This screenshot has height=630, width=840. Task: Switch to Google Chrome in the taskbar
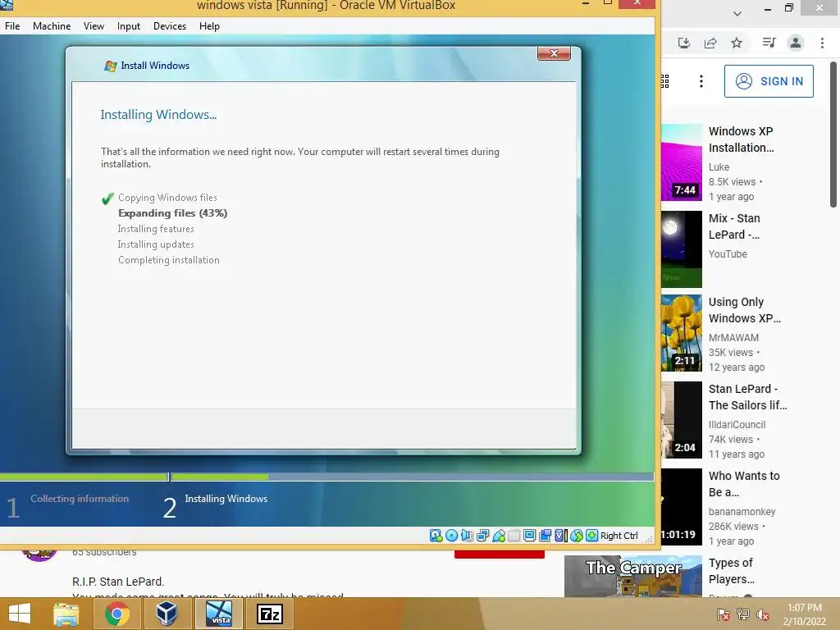(116, 614)
